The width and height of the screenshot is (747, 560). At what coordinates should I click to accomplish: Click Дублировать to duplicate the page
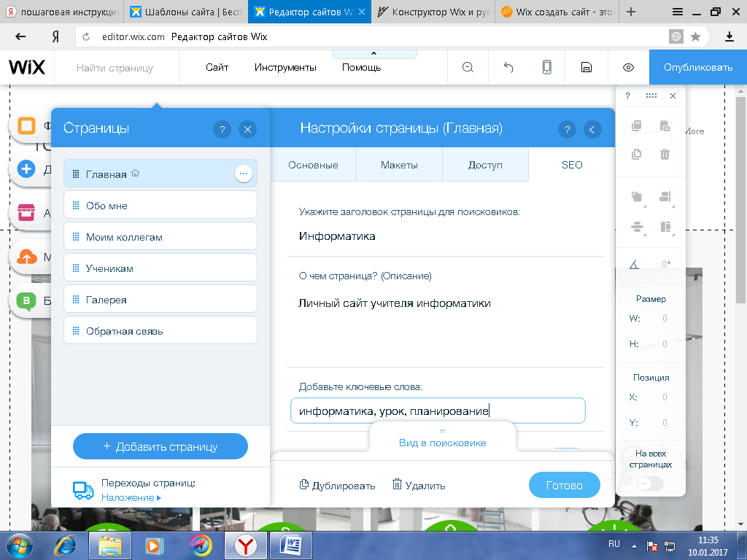(x=337, y=485)
